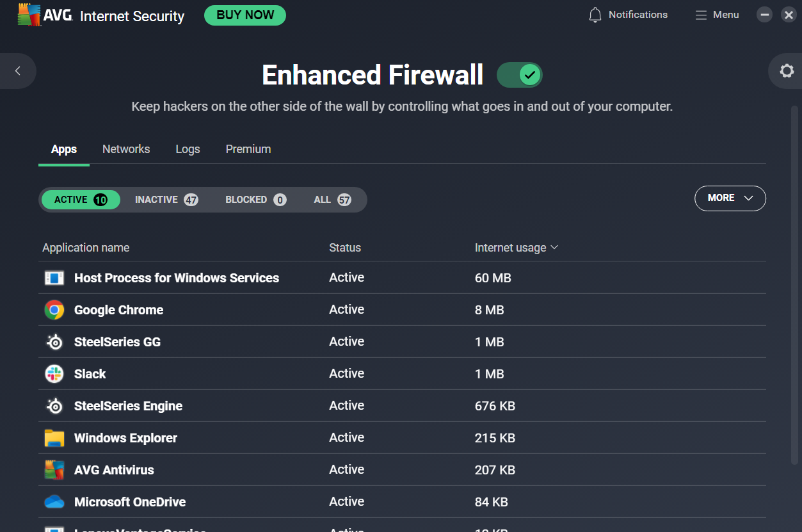802x532 pixels.
Task: Sort by Internet usage column
Action: (516, 248)
